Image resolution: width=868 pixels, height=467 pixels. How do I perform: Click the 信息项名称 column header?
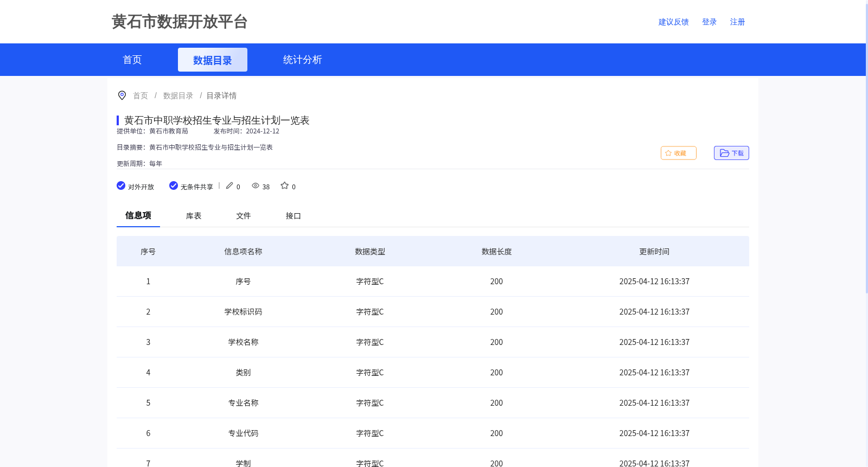243,252
